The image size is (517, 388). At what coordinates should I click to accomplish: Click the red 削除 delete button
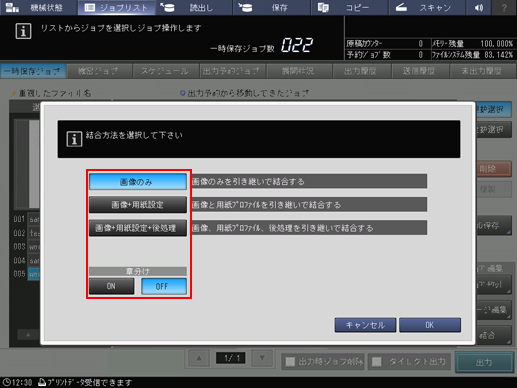point(494,169)
